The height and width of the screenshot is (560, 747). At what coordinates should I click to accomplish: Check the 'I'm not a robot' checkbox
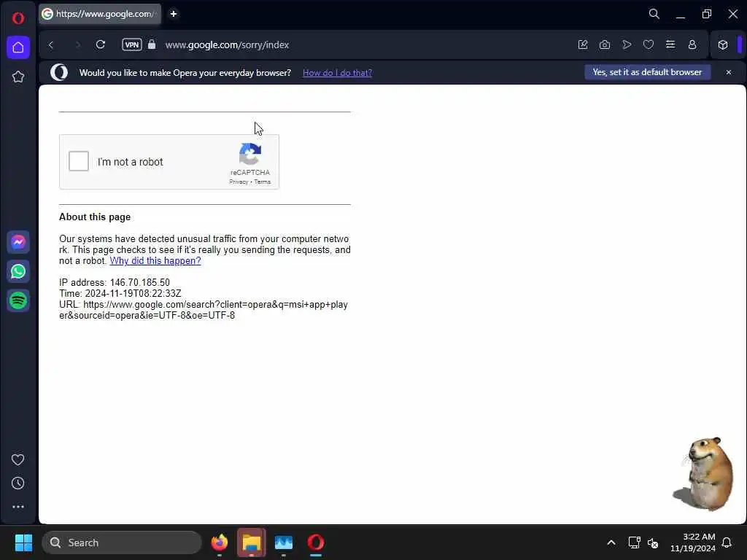(x=79, y=161)
